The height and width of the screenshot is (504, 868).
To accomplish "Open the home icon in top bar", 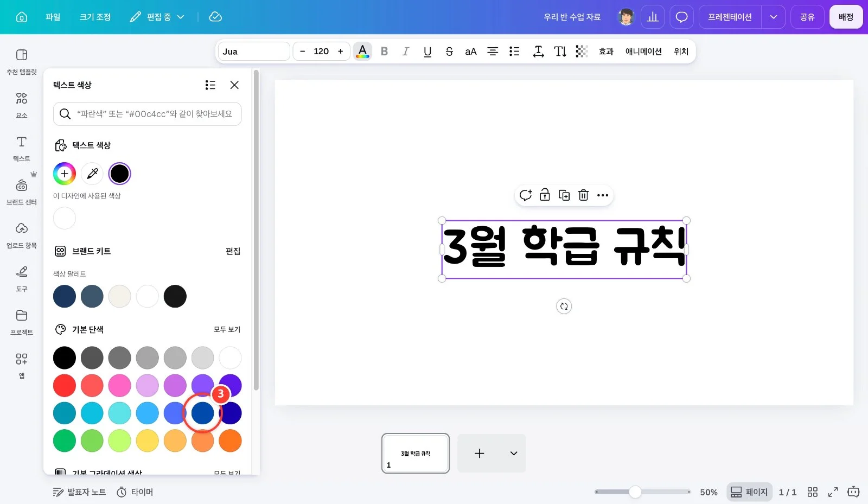I will coord(22,17).
